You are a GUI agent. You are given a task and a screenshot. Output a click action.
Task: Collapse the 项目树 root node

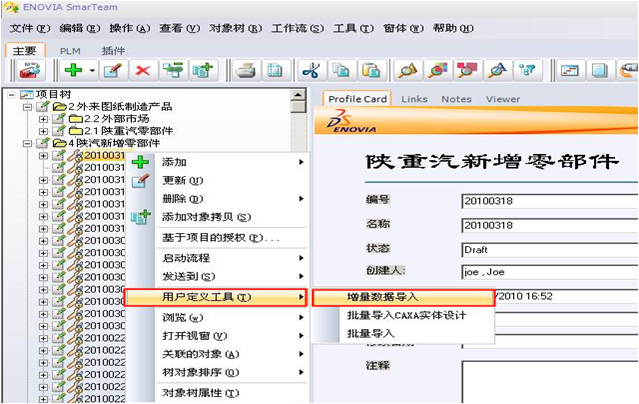point(12,95)
